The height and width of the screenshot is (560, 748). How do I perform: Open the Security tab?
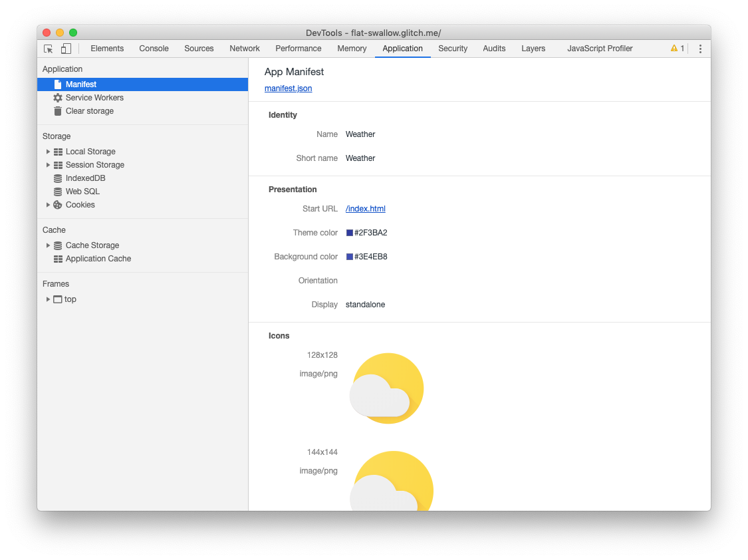click(453, 49)
